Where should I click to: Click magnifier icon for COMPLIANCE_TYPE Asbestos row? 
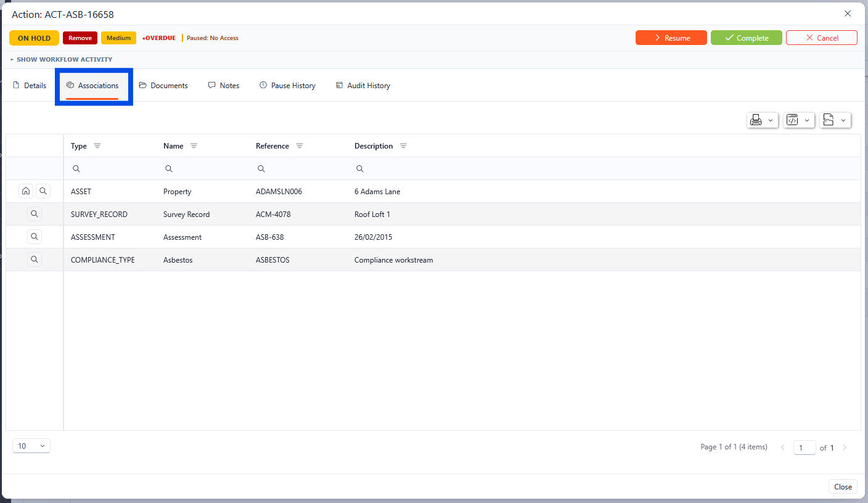pyautogui.click(x=35, y=260)
